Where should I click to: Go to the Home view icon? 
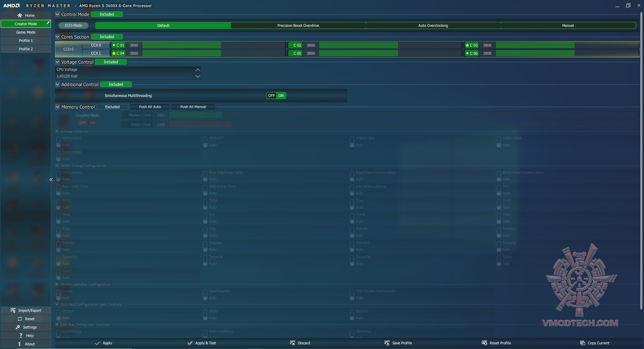tap(20, 15)
